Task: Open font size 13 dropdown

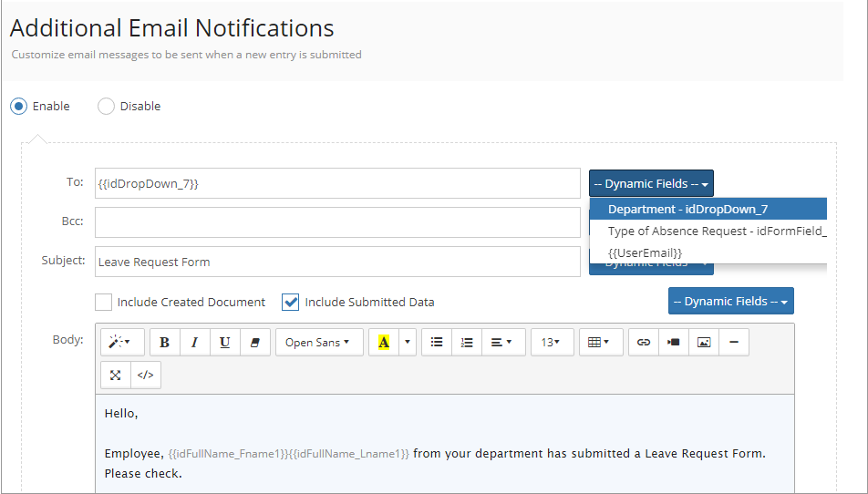Action: pos(551,342)
